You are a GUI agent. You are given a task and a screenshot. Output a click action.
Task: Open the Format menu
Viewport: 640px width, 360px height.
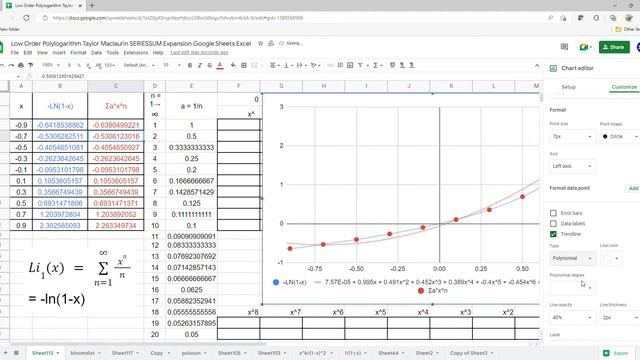coord(78,53)
